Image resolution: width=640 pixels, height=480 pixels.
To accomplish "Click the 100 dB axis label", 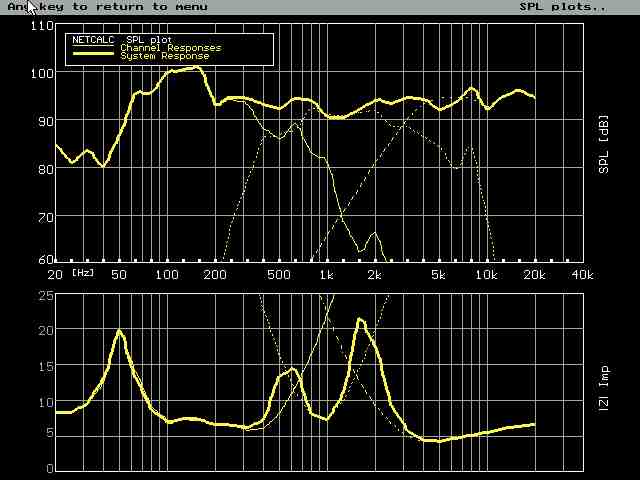I will click(x=42, y=74).
